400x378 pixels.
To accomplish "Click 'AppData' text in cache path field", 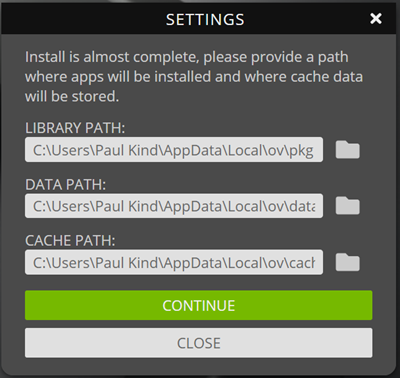I will pos(192,264).
